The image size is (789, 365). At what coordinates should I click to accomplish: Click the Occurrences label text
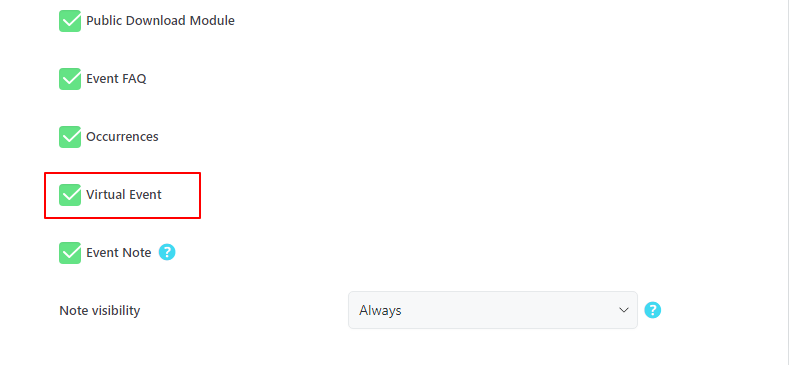122,136
